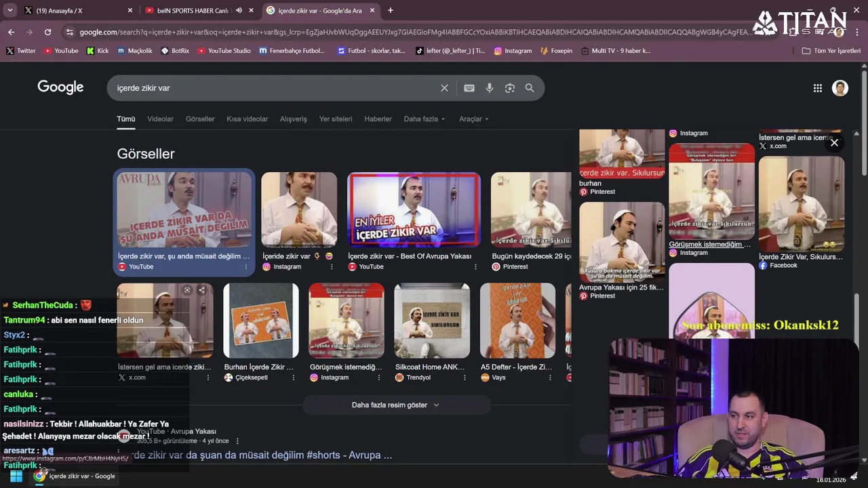Open the Google account avatar

coord(840,88)
